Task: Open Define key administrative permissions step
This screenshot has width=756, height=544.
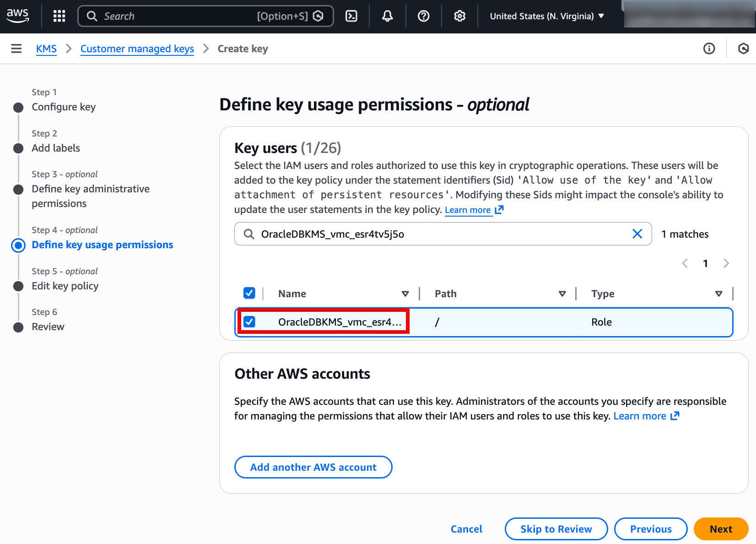Action: 91,196
